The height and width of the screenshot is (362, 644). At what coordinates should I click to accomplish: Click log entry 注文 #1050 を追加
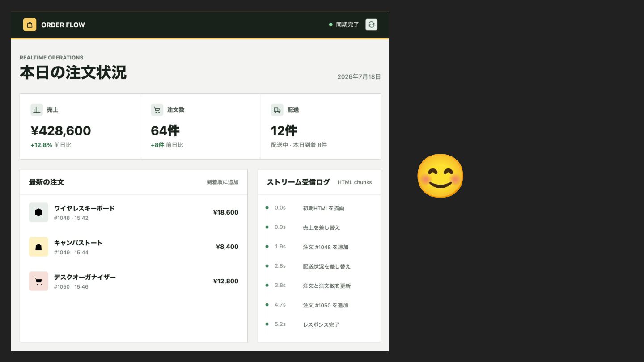(x=326, y=306)
